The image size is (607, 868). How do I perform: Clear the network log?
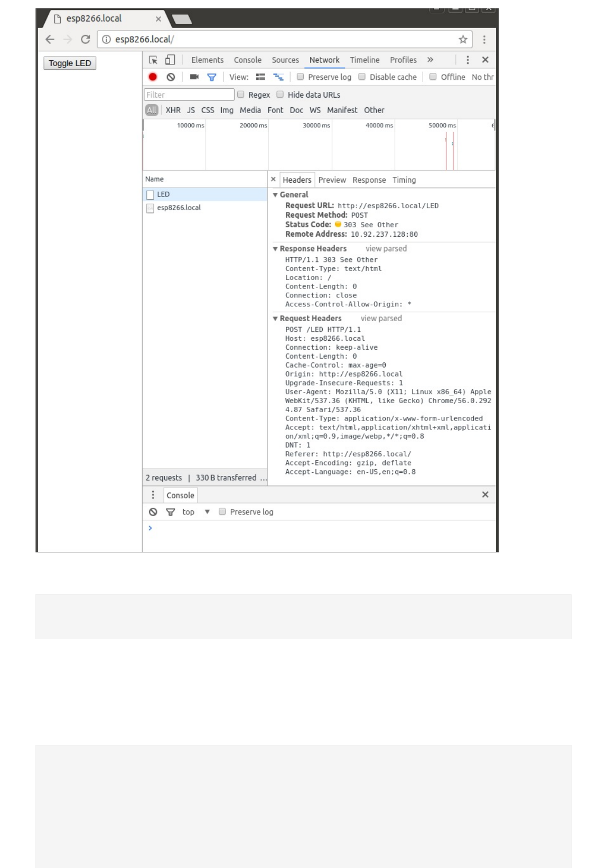pyautogui.click(x=171, y=77)
